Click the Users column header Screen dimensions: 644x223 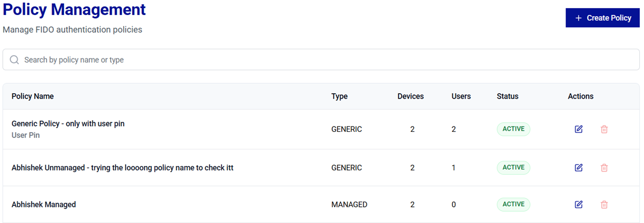(x=461, y=96)
